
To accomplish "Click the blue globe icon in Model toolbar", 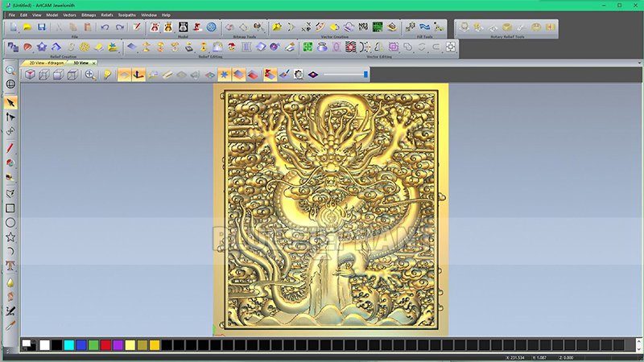I will [212, 27].
